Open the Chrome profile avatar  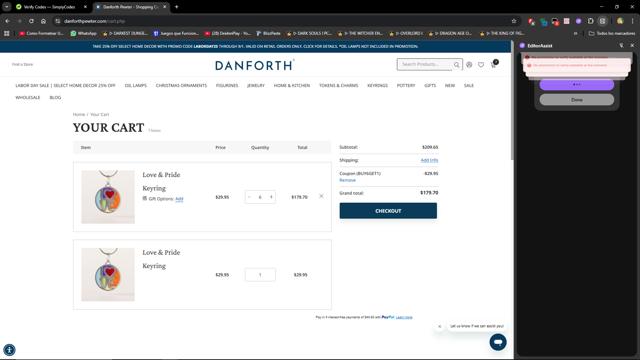pyautogui.click(x=620, y=21)
